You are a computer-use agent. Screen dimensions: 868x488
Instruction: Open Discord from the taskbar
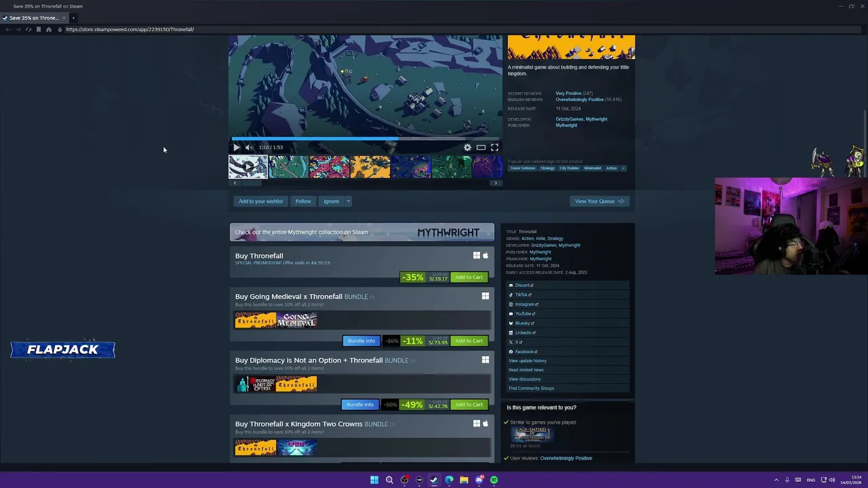pos(479,480)
